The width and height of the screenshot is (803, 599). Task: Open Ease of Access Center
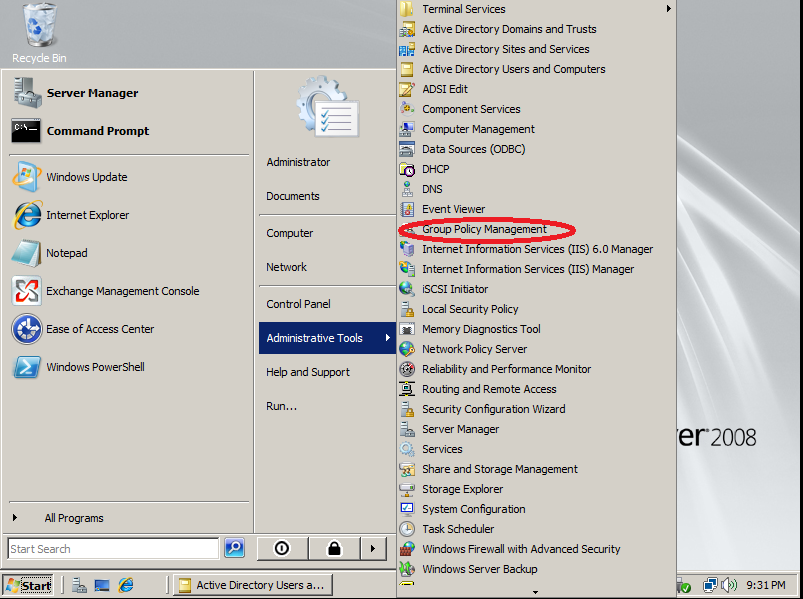(x=83, y=329)
